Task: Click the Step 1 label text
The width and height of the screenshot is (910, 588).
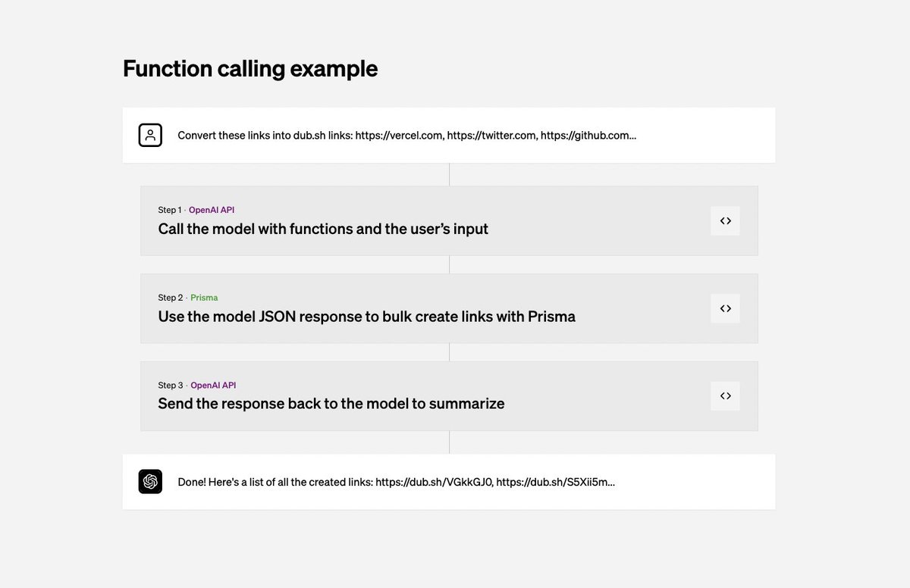Action: 170,210
